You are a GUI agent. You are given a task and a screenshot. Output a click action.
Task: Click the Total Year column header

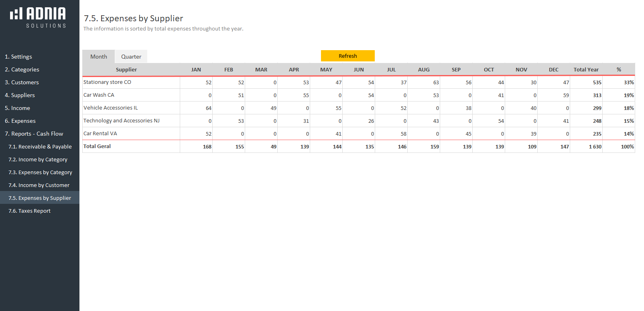click(586, 69)
